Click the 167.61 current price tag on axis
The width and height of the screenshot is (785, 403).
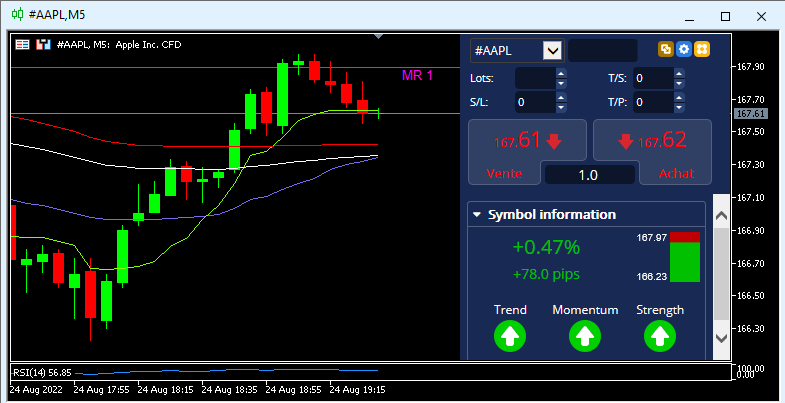click(750, 114)
